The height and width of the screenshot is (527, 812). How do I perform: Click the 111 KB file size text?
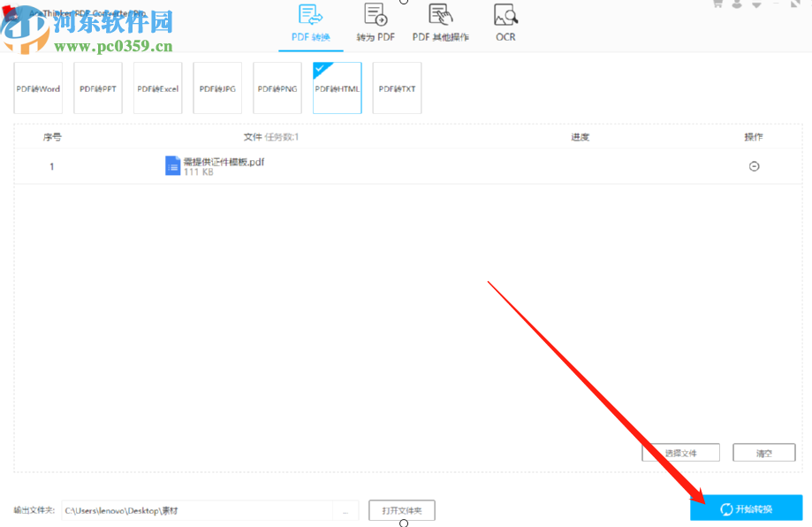point(198,172)
